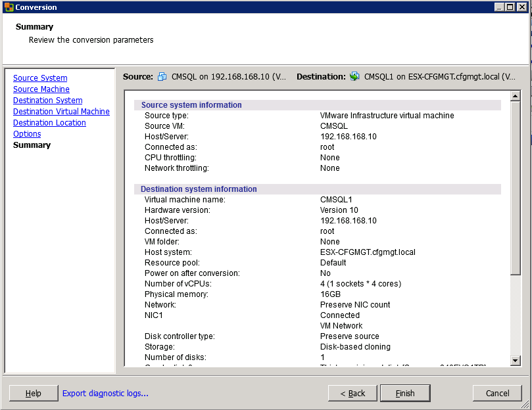532x410 pixels.
Task: Click the destination VM icon
Action: [x=354, y=77]
